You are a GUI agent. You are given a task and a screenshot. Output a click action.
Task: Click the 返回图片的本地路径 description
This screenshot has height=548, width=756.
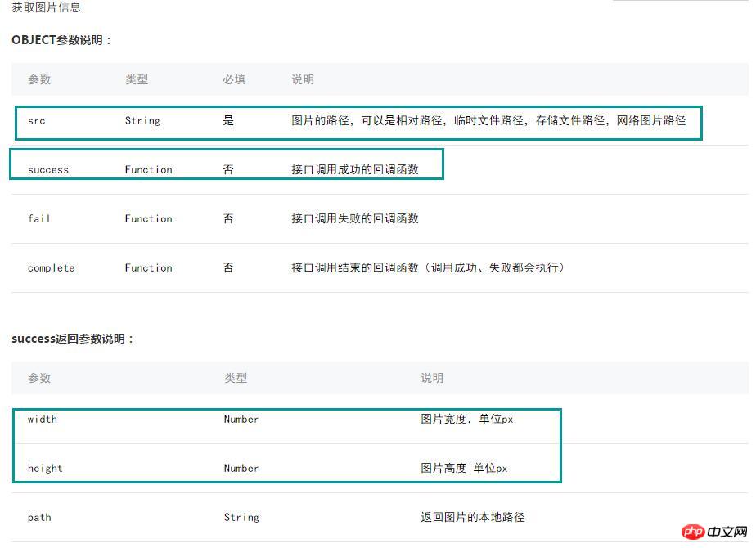click(473, 517)
